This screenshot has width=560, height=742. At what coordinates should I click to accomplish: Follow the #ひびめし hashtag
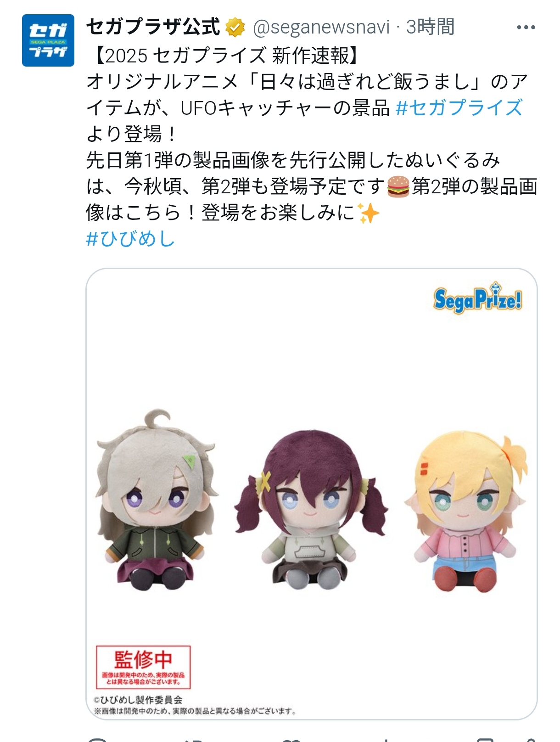click(x=131, y=239)
